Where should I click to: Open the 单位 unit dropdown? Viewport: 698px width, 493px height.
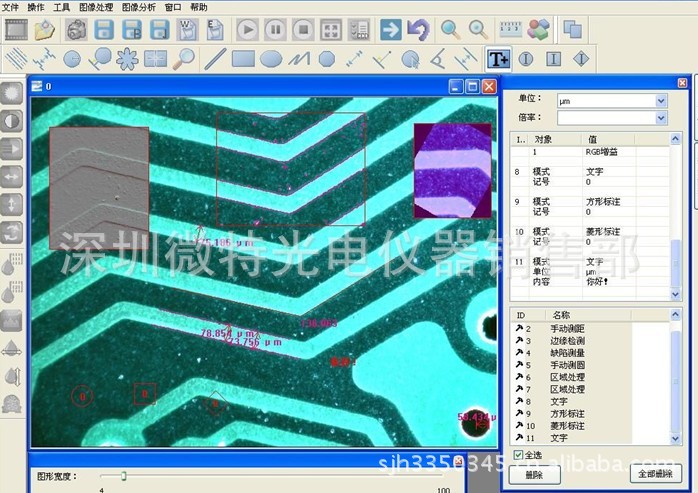click(660, 100)
